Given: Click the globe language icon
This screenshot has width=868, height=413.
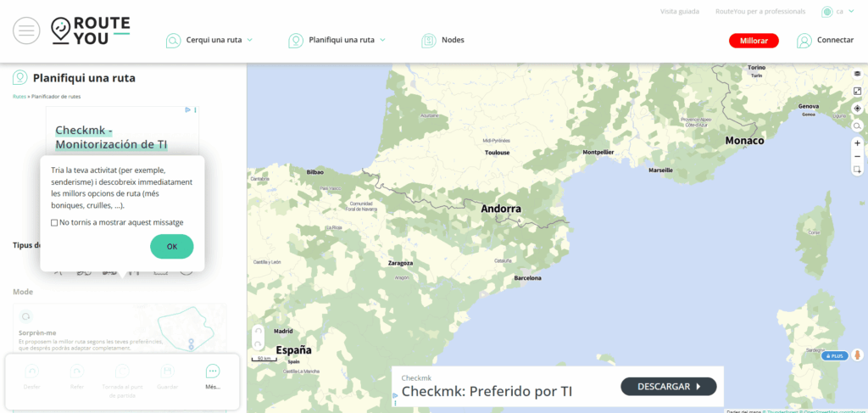Looking at the screenshot, I should click(827, 12).
